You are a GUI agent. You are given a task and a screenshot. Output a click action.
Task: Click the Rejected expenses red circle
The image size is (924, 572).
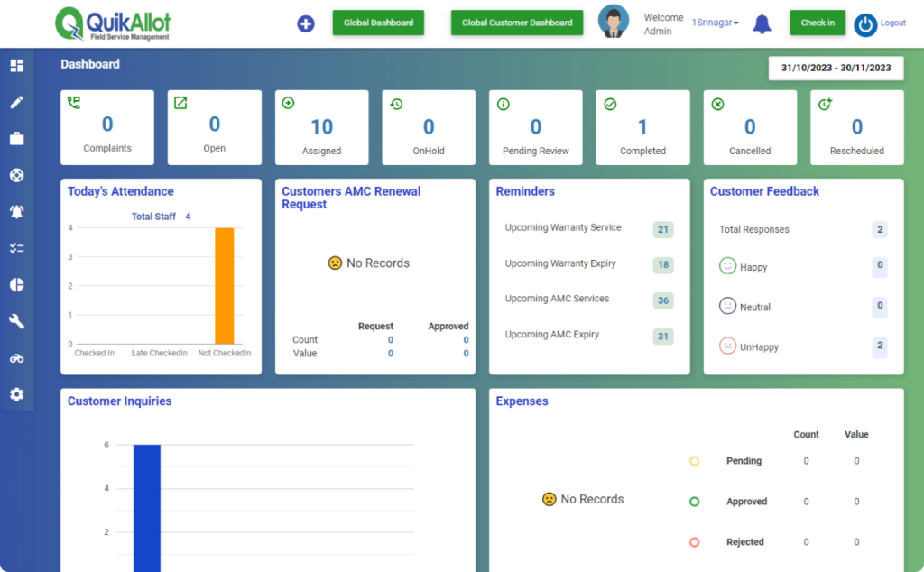point(694,542)
